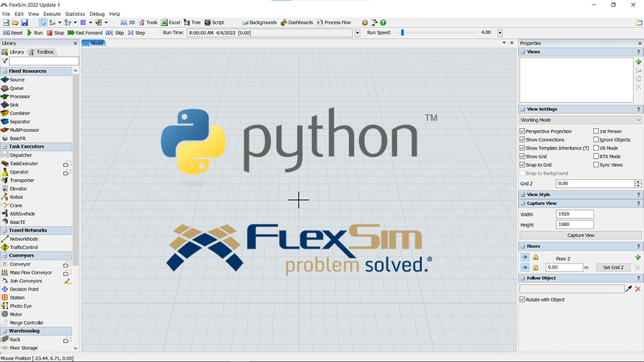Screen dimensions: 644x362
Task: Select the Decision Point object
Action: click(19, 289)
